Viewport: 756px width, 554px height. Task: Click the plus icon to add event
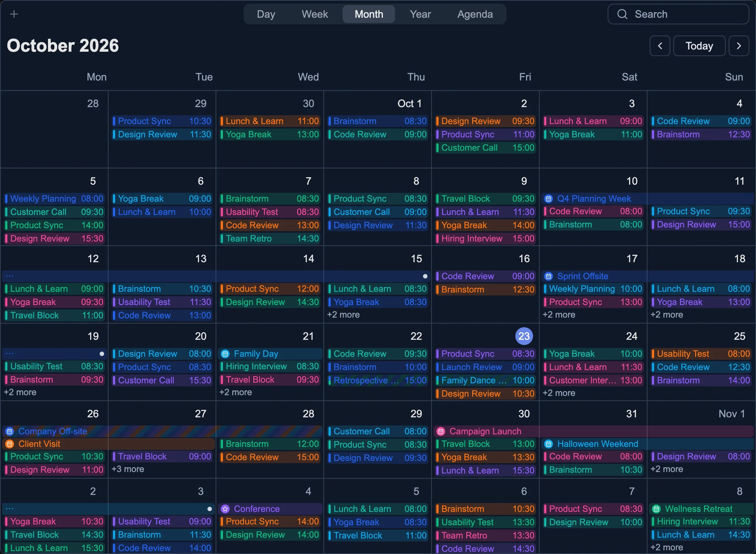14,14
